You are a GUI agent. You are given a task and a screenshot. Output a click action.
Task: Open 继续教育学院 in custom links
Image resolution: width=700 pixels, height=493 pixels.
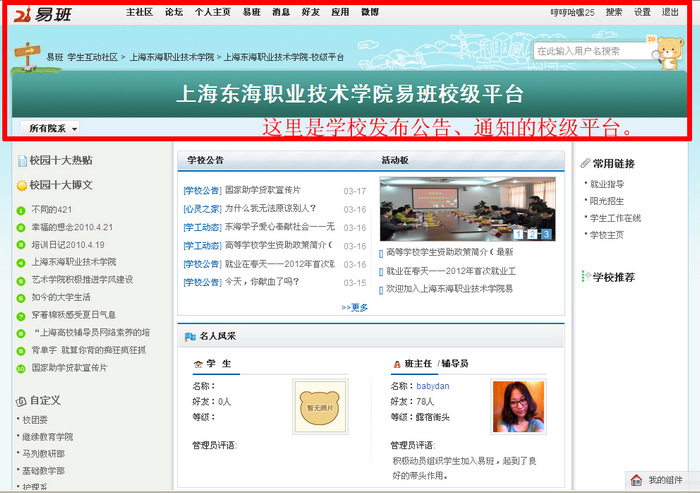tap(48, 437)
